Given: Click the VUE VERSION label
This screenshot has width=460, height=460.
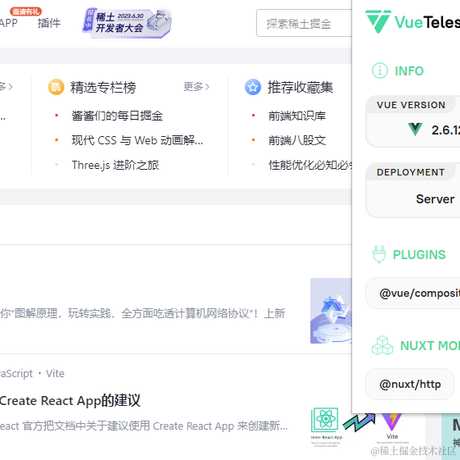Looking at the screenshot, I should tap(411, 105).
